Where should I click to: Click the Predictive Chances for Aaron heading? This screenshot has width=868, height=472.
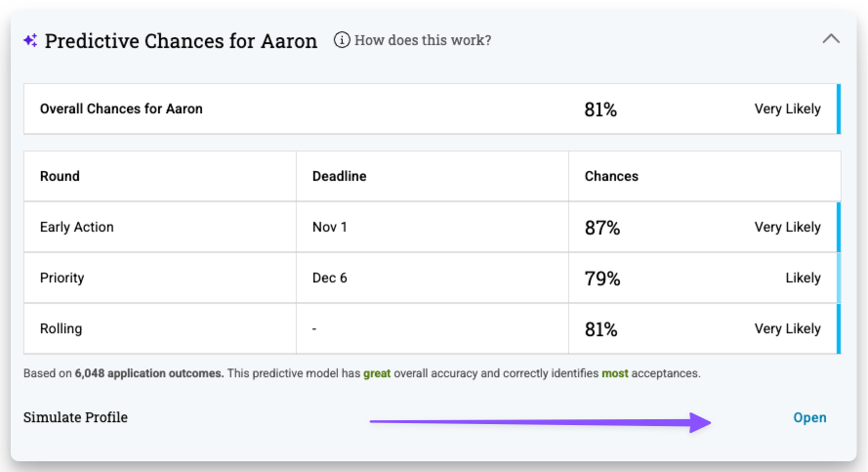click(181, 40)
